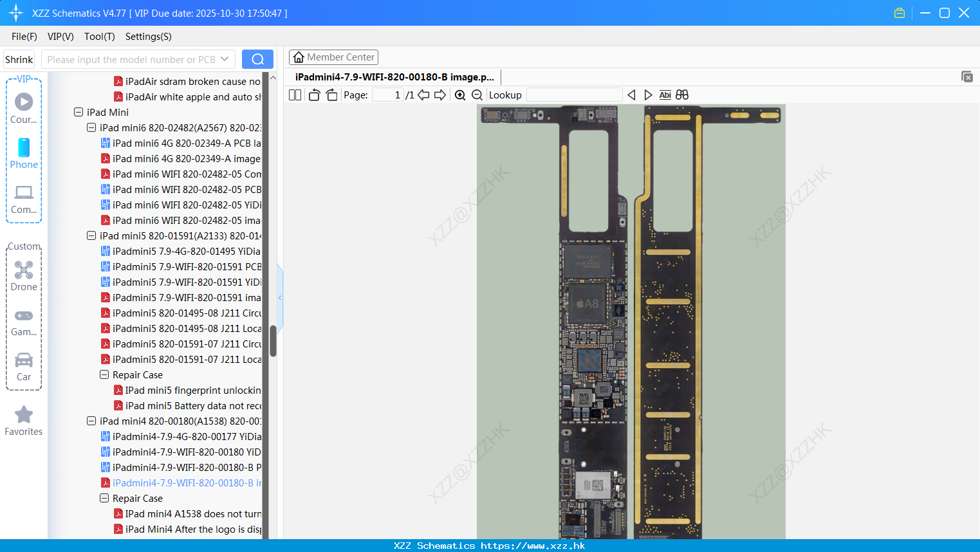Open iPad mini6 WIFI 820-02482-05 YiDi file
This screenshot has width=980, height=552.
point(181,205)
